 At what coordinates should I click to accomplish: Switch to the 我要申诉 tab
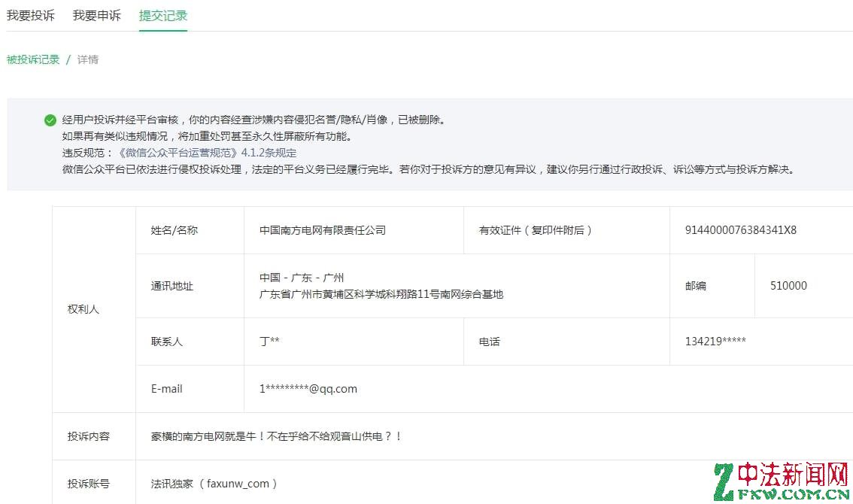(96, 15)
